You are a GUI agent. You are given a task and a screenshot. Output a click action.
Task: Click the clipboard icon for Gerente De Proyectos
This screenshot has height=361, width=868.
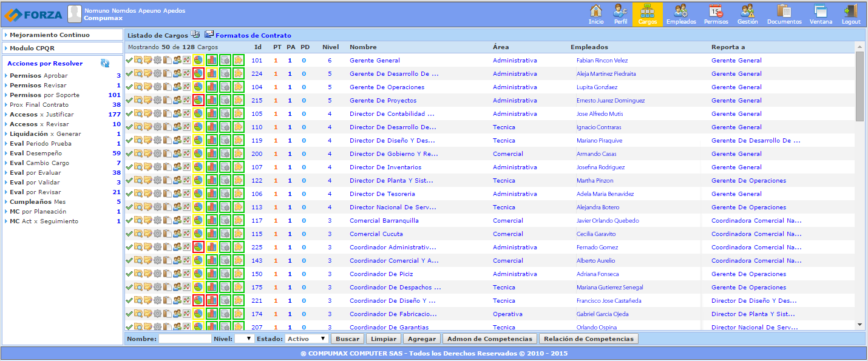[x=168, y=100]
